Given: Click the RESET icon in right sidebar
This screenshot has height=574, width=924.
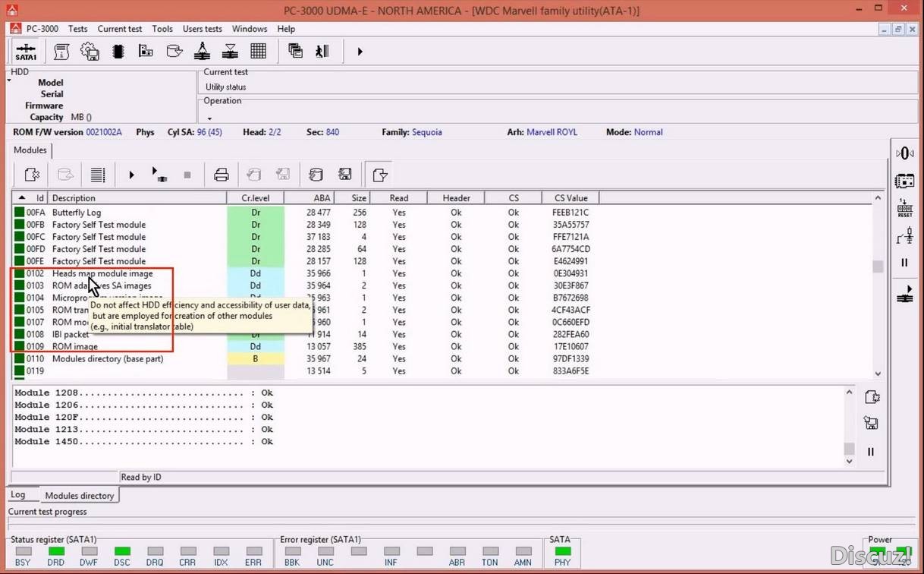Looking at the screenshot, I should pos(905,208).
